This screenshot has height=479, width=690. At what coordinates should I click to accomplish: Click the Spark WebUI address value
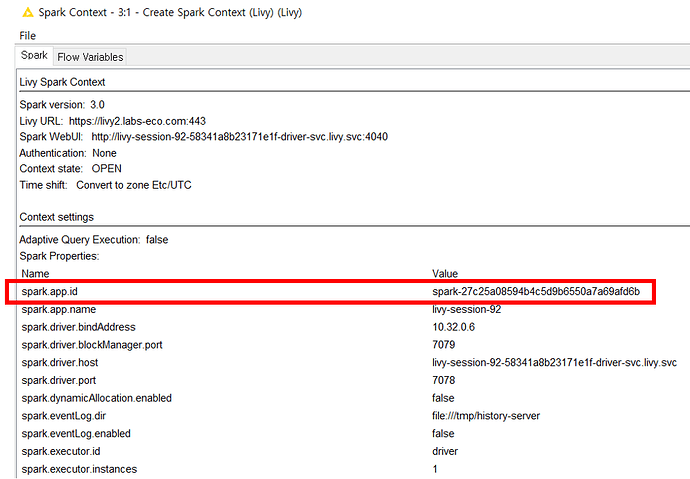[239, 137]
